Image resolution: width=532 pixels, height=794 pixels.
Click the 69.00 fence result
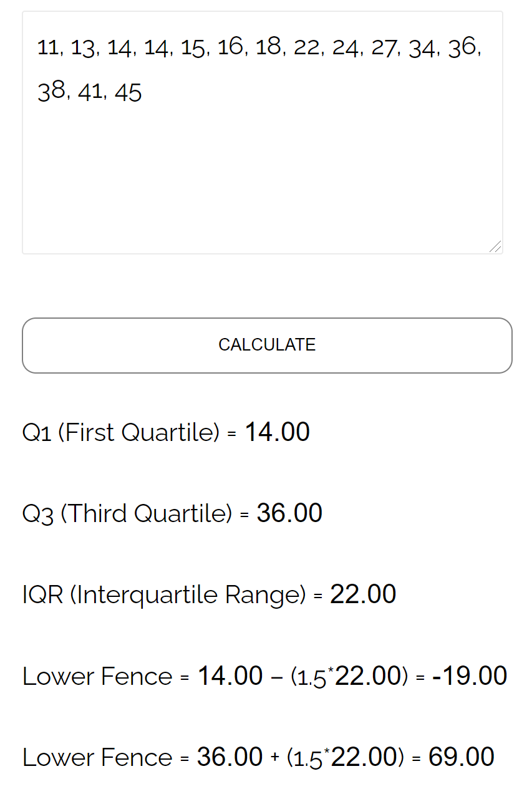[x=462, y=757]
